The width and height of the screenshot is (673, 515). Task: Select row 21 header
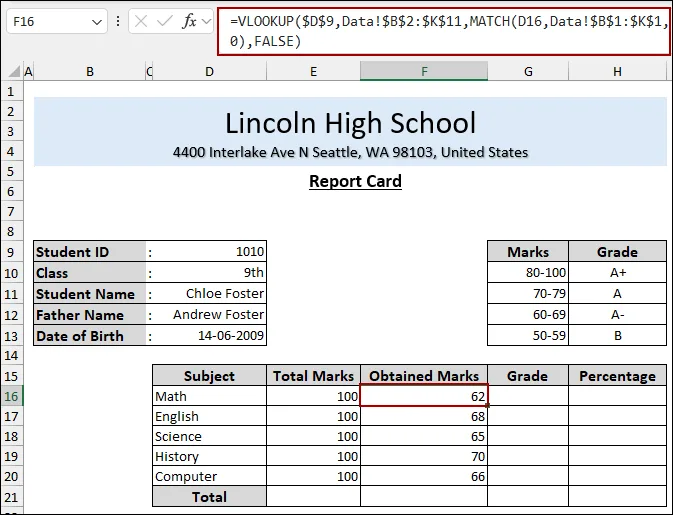11,497
